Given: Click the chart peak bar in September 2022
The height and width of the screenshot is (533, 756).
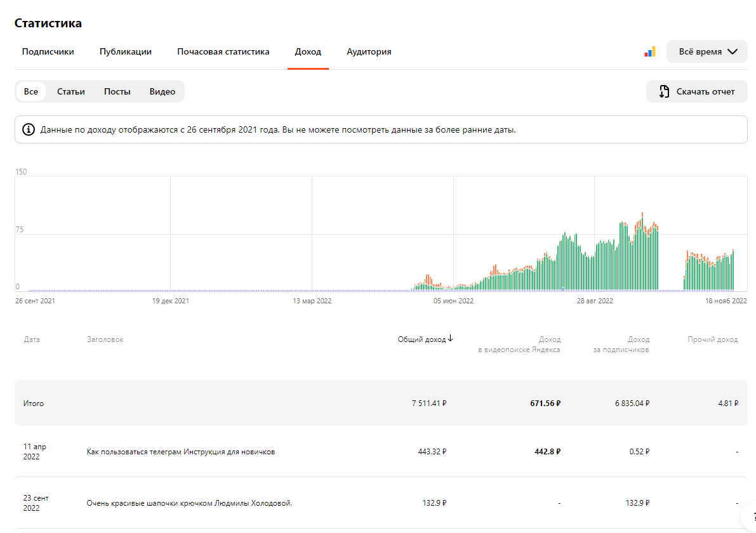Looking at the screenshot, I should point(642,251).
